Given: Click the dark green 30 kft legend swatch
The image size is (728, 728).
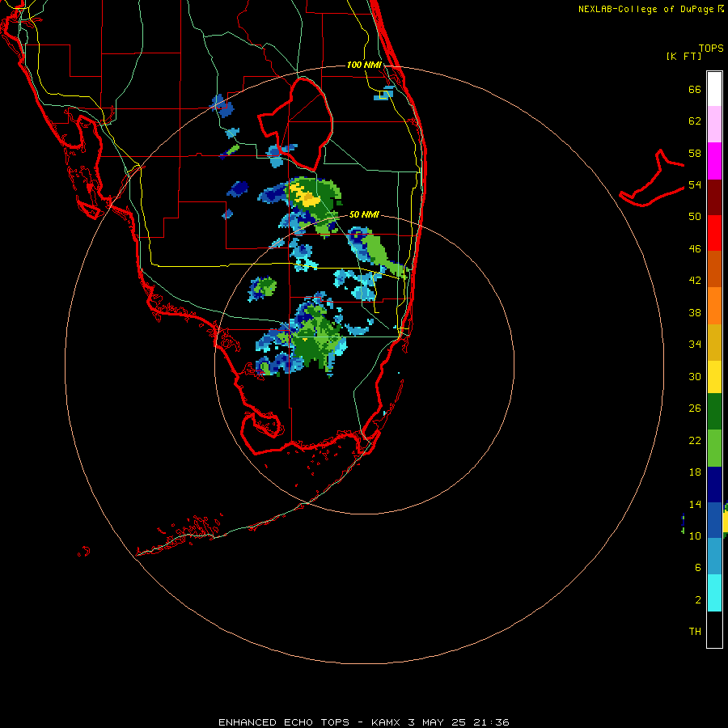Looking at the screenshot, I should [x=714, y=412].
